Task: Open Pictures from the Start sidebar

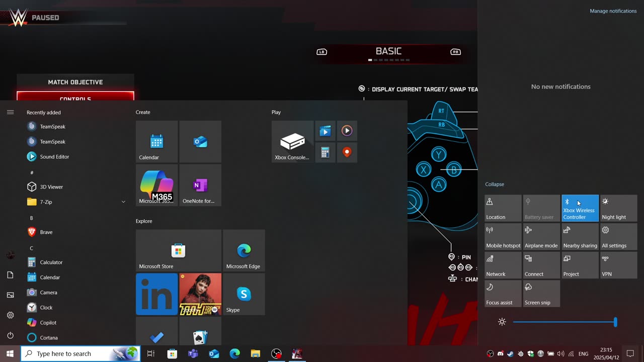Action: 10,295
